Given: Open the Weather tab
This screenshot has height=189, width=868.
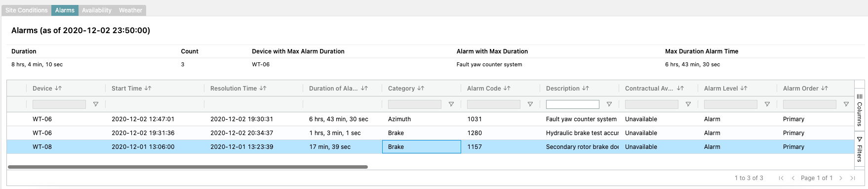Looking at the screenshot, I should click(131, 10).
